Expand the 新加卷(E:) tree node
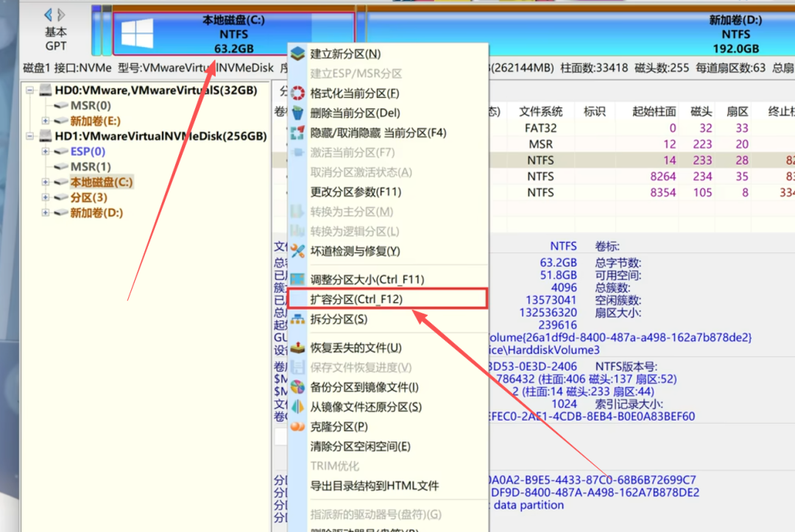This screenshot has width=795, height=532. pos(46,121)
